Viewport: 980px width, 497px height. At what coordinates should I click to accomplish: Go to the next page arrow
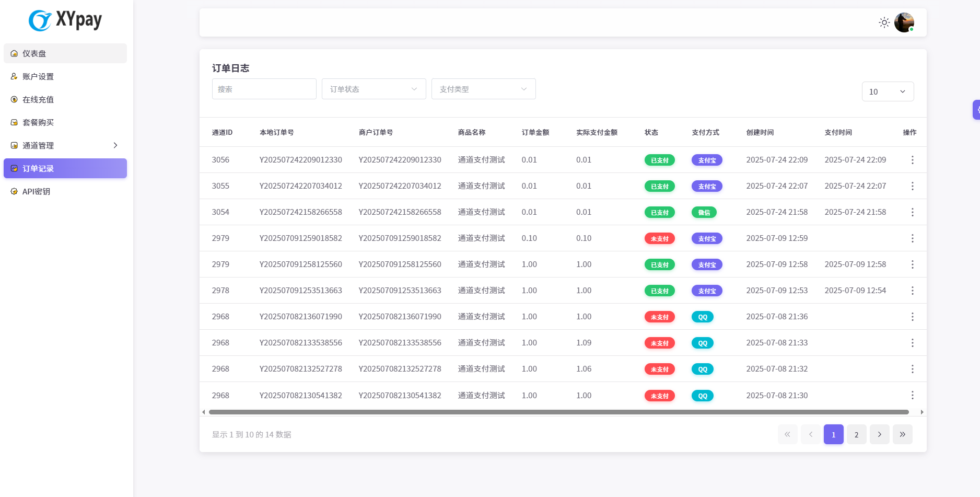879,434
